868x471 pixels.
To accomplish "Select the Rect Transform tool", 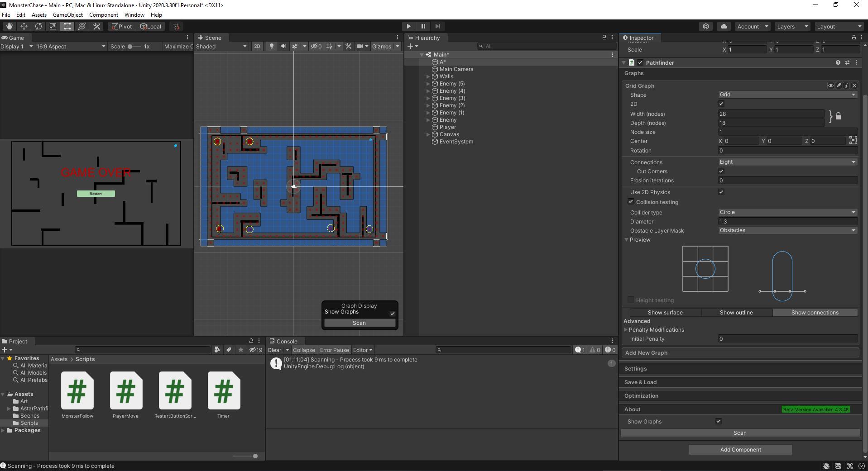I will pyautogui.click(x=67, y=26).
